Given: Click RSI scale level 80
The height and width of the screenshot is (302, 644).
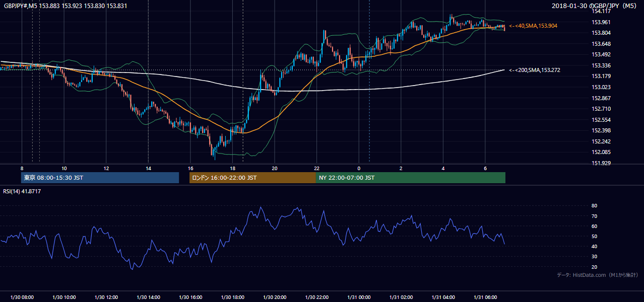Looking at the screenshot, I should 595,206.
